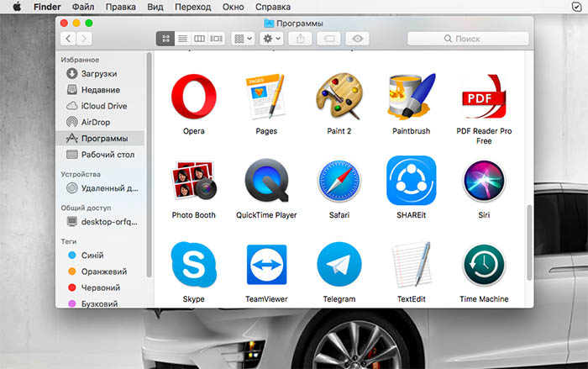Click the Edit Tags toolbar button
The image size is (588, 369).
pyautogui.click(x=329, y=39)
